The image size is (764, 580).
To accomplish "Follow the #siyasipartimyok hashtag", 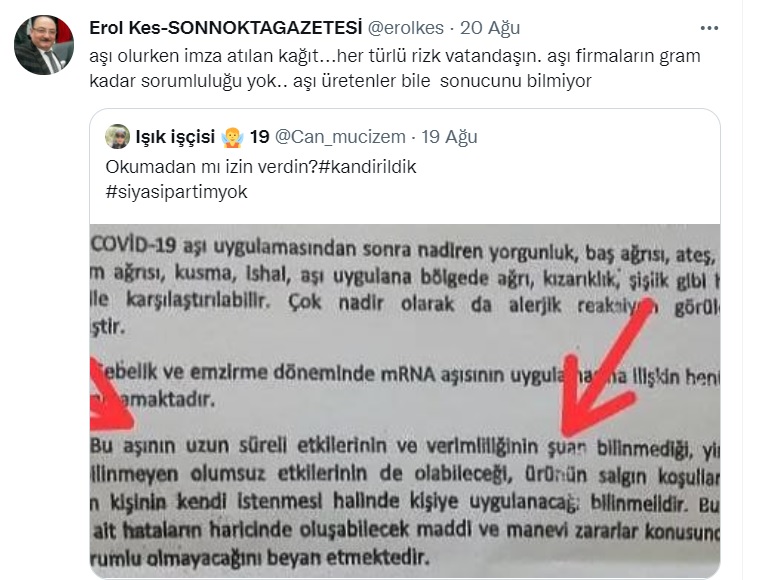I will coord(176,192).
